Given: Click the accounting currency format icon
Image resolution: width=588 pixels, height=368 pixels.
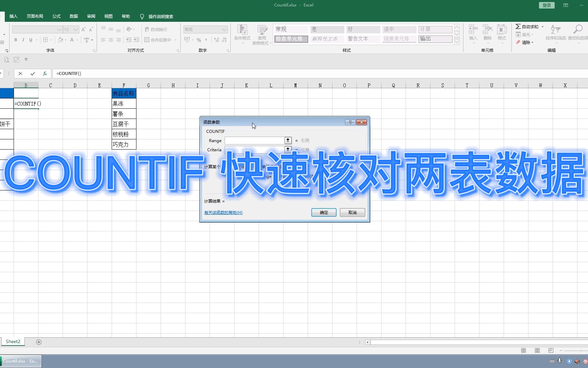Looking at the screenshot, I should [187, 40].
